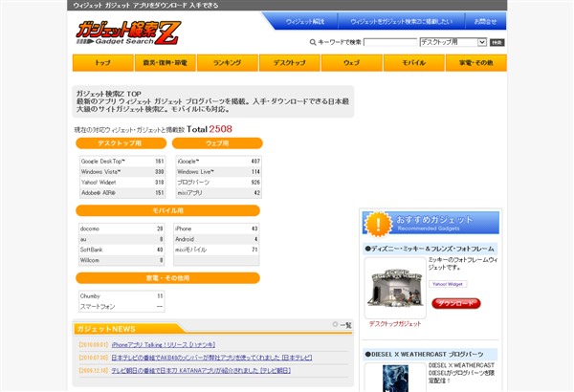Open the iPhoneアプリ Talking! release news link
This screenshot has width=574, height=392.
(164, 345)
